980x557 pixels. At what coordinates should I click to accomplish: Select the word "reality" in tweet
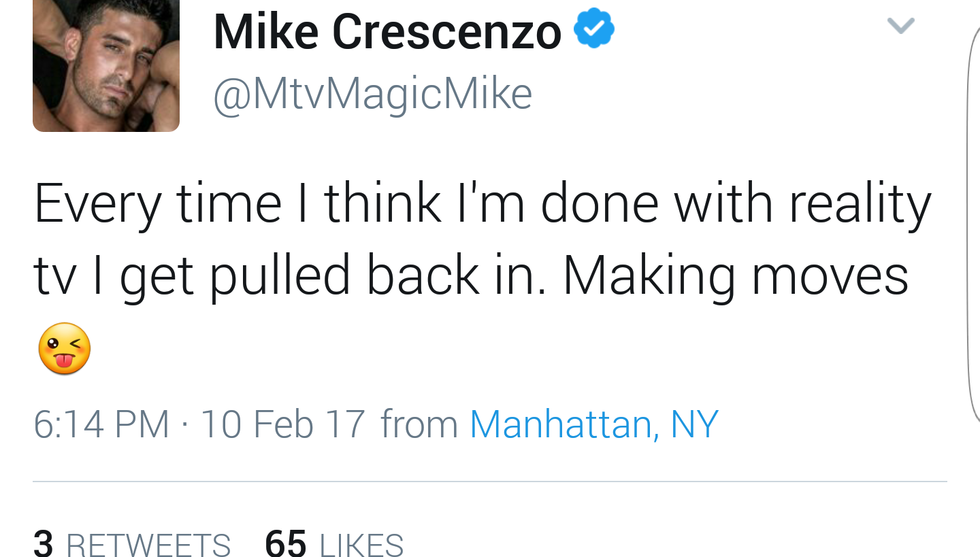[860, 203]
